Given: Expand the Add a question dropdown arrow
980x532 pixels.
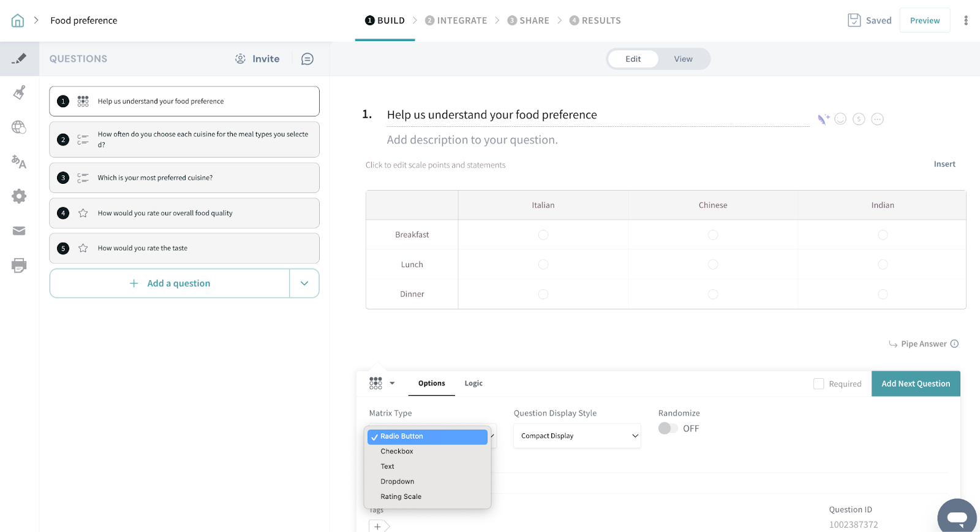Looking at the screenshot, I should tap(304, 283).
